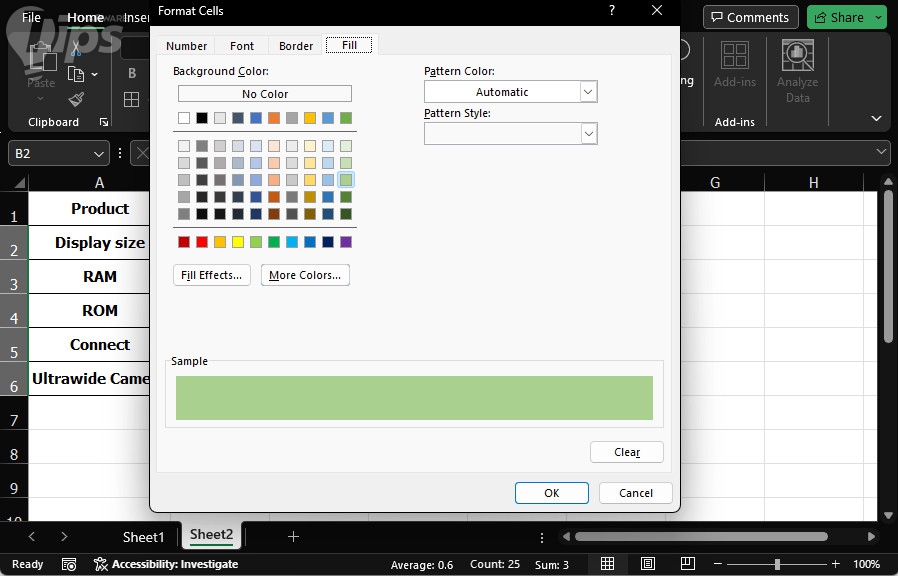Open the Number tab

coord(186,46)
